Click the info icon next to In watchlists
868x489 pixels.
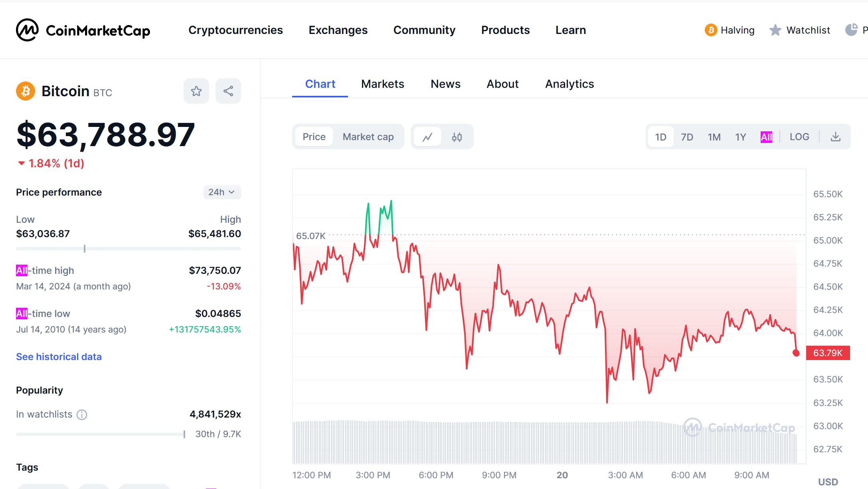point(82,415)
